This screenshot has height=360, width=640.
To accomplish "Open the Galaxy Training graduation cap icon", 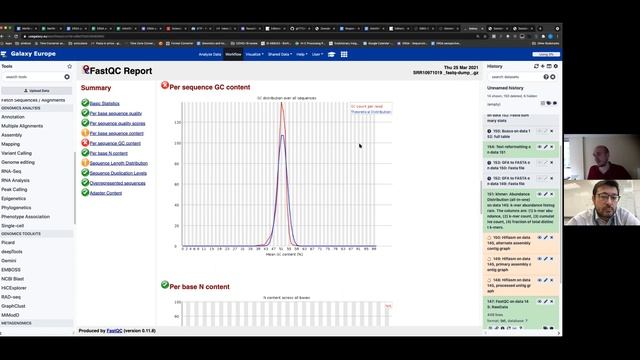I will coord(331,54).
